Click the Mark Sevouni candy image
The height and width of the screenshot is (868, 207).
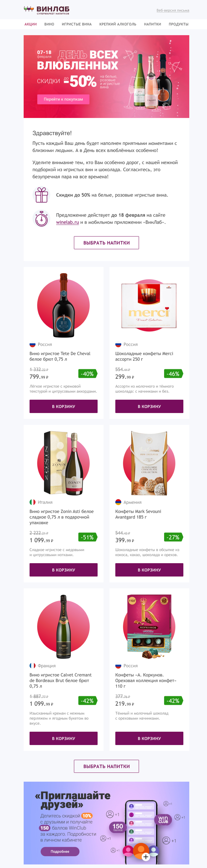tap(149, 463)
